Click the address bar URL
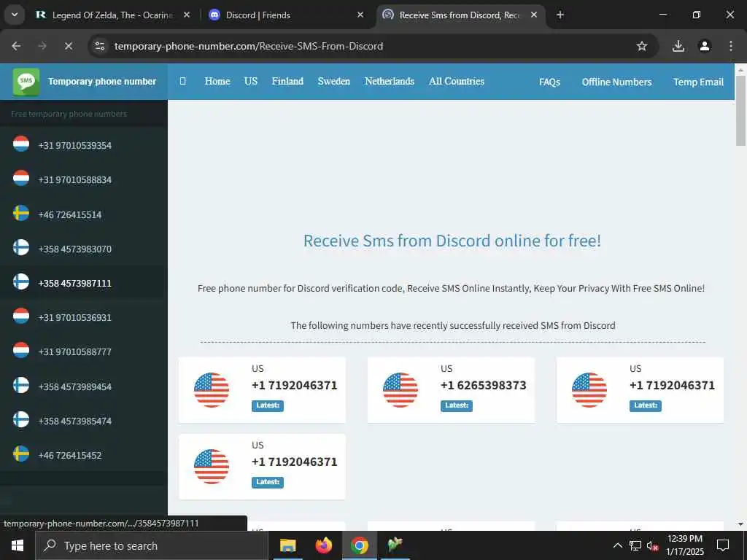 pyautogui.click(x=249, y=46)
